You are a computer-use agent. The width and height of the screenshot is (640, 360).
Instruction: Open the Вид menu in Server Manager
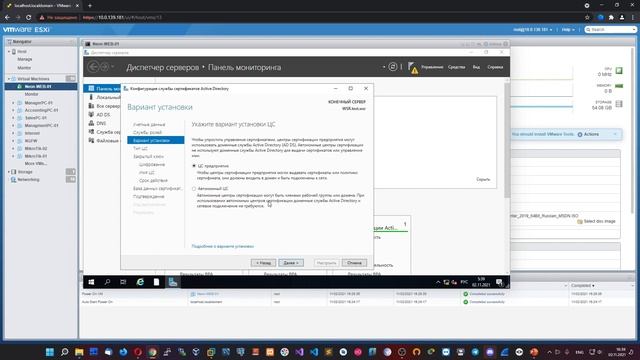point(476,67)
